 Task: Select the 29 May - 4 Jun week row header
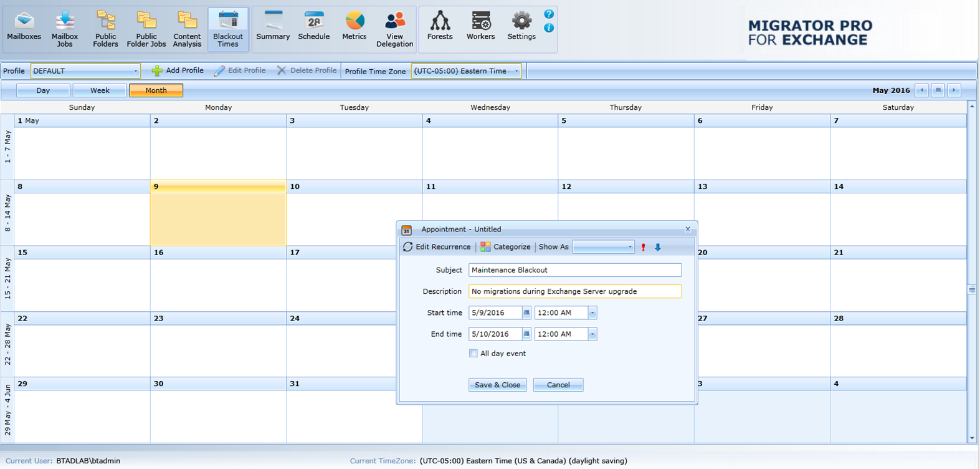(x=7, y=410)
